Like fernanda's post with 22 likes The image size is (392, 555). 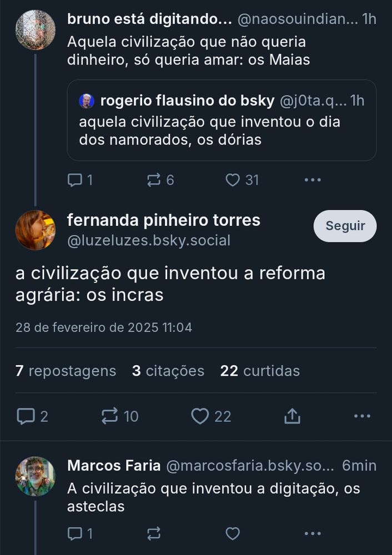[x=211, y=416]
